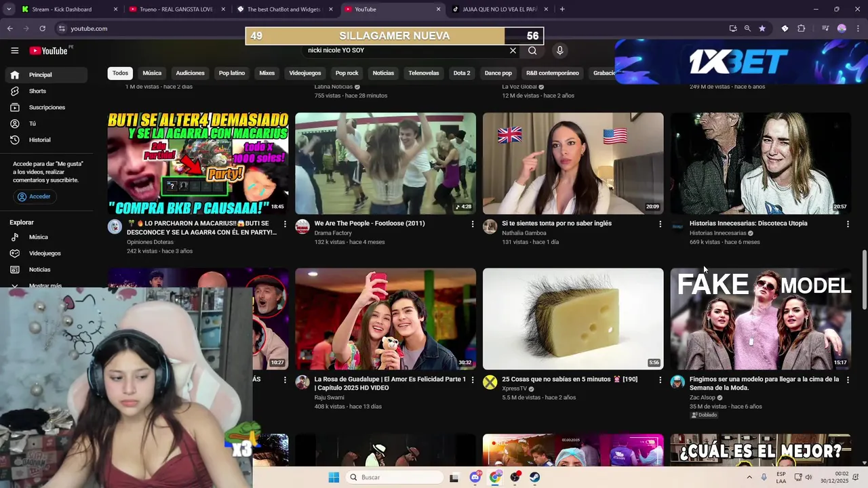868x488 pixels.
Task: Click the Acceder sign-in button
Action: [x=34, y=197]
